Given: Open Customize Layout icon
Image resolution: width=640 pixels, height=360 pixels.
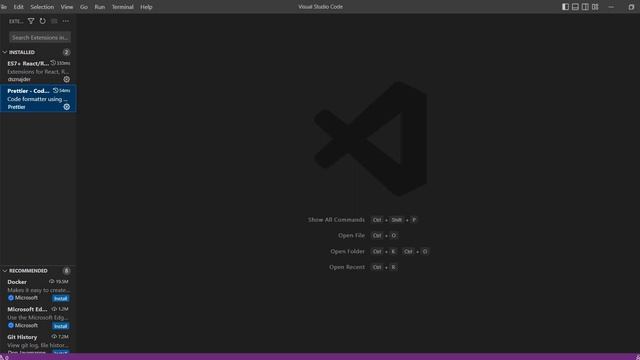Looking at the screenshot, I should coord(595,7).
